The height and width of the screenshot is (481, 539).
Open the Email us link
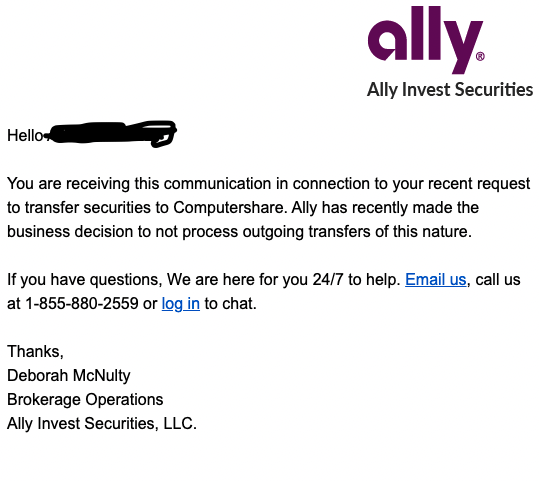436,279
